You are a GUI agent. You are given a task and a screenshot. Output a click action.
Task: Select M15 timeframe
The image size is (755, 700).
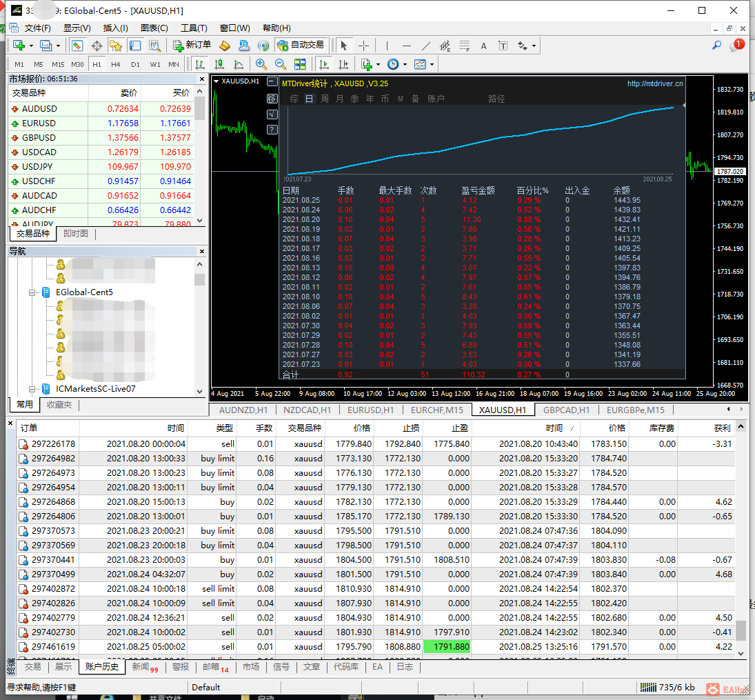(x=58, y=64)
